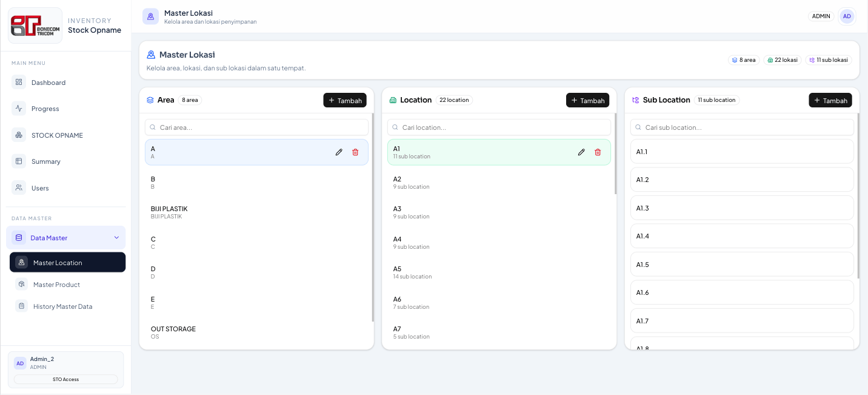The image size is (868, 395).
Task: Click the Location list scrollbar
Action: coord(615,154)
